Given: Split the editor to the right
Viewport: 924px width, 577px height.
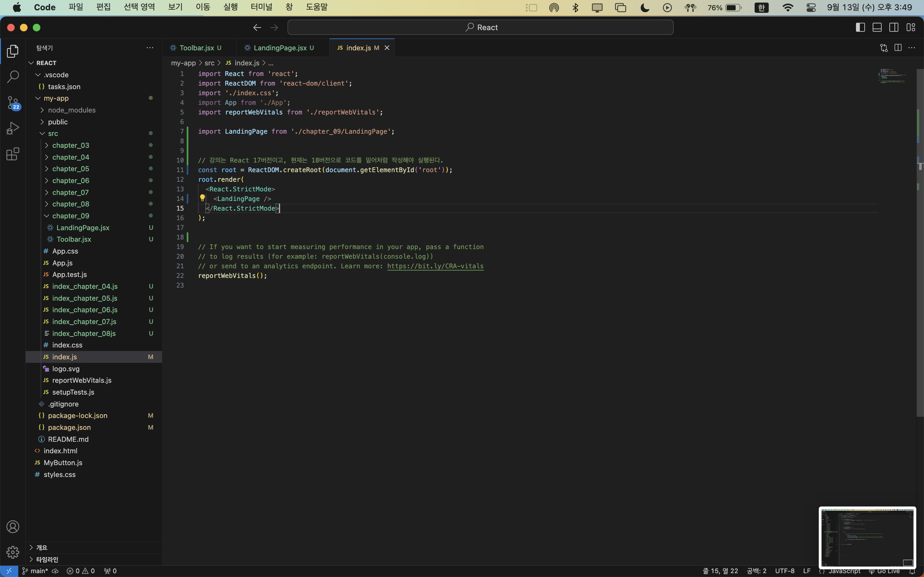Looking at the screenshot, I should (x=898, y=48).
